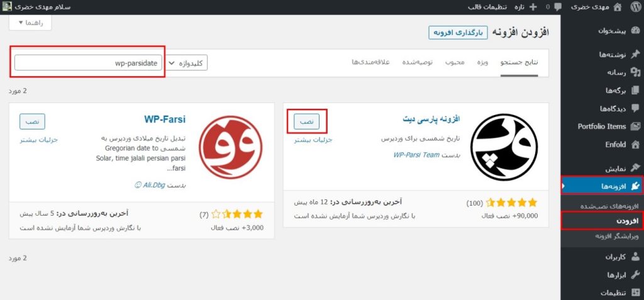Click the نمایش appearance brush icon
The image size is (644, 300).
[x=635, y=168]
